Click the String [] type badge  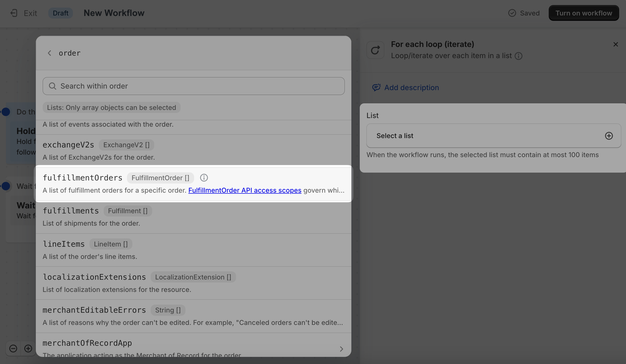click(x=168, y=310)
